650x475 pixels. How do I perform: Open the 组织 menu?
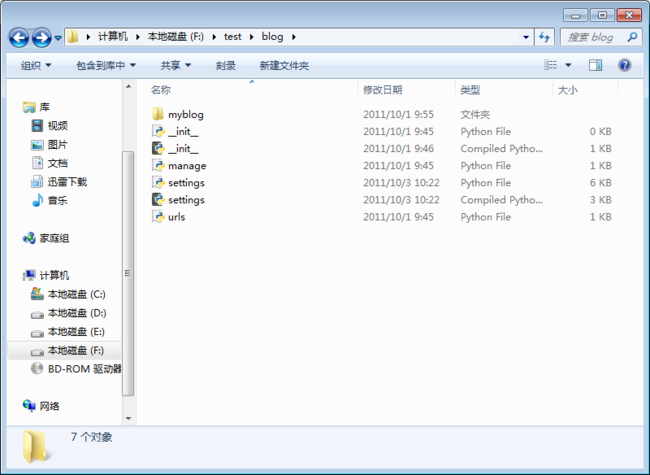pos(36,65)
